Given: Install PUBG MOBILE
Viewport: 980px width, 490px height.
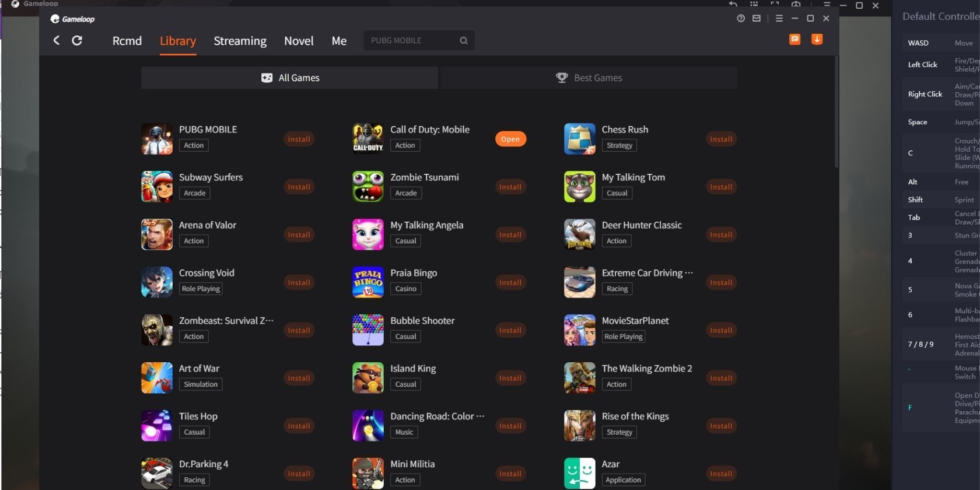Looking at the screenshot, I should coord(299,139).
